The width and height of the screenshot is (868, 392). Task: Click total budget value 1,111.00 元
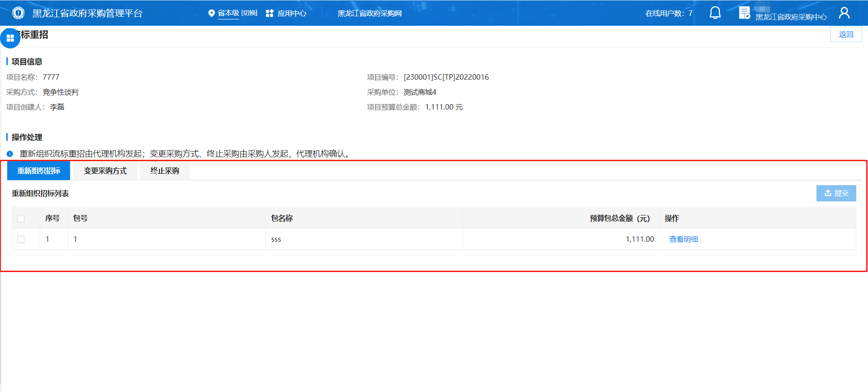click(x=444, y=107)
